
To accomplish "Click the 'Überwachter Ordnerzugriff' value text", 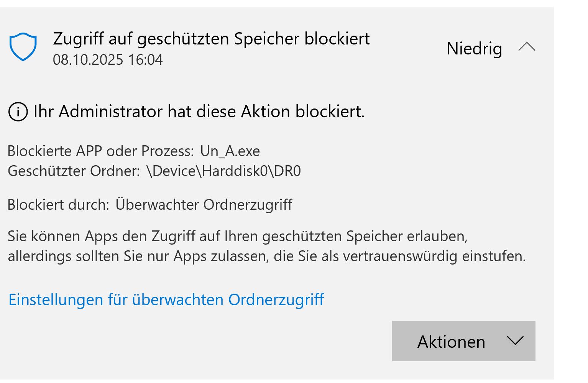I will 204,205.
